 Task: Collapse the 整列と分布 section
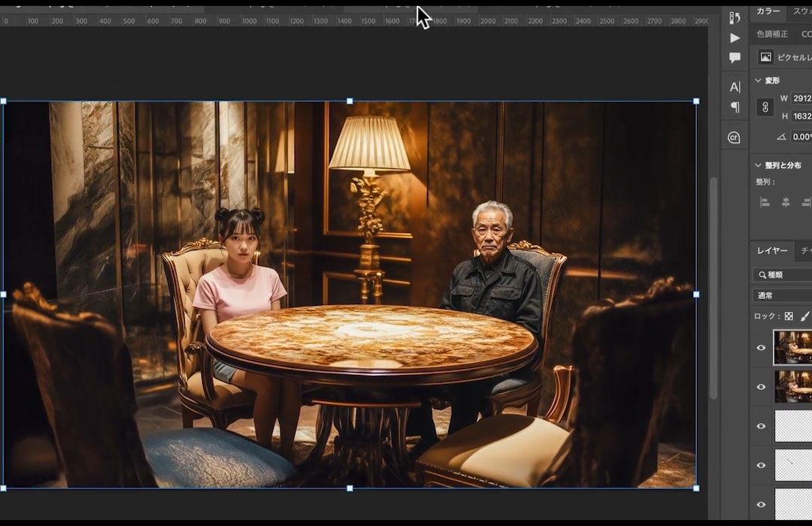coord(758,165)
